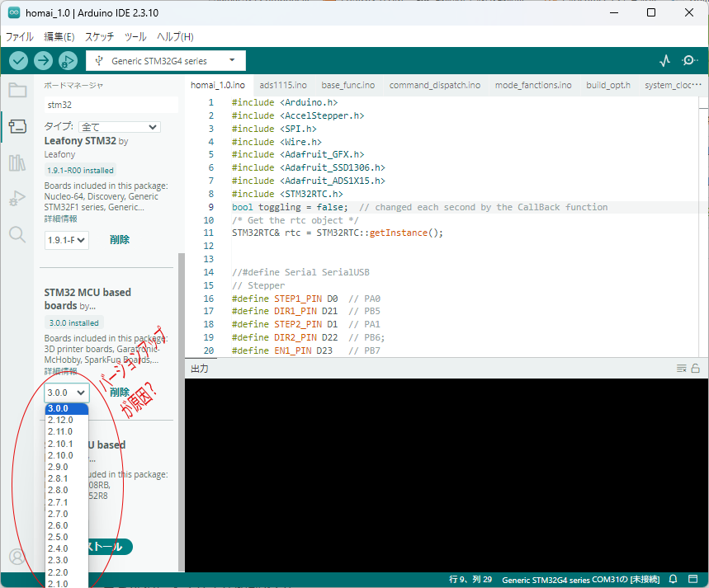Image resolution: width=709 pixels, height=588 pixels.
Task: Open the Debug sidebar panel icon
Action: (x=17, y=199)
